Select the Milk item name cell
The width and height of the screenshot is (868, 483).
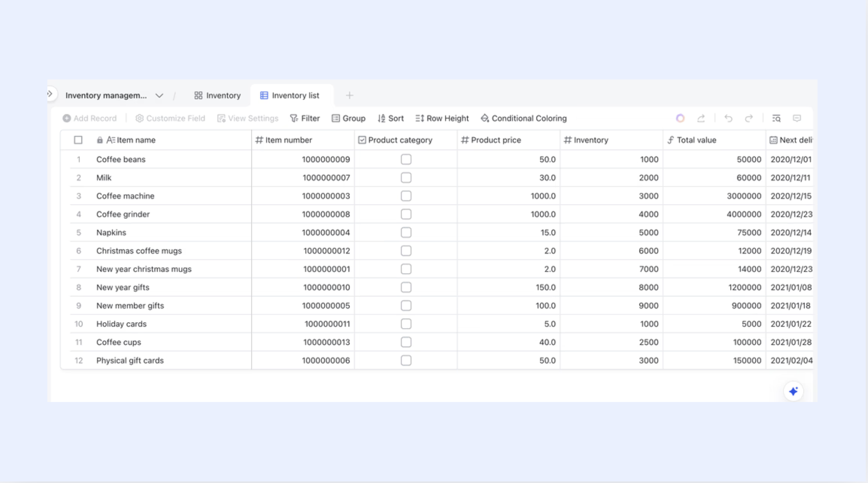coord(172,178)
